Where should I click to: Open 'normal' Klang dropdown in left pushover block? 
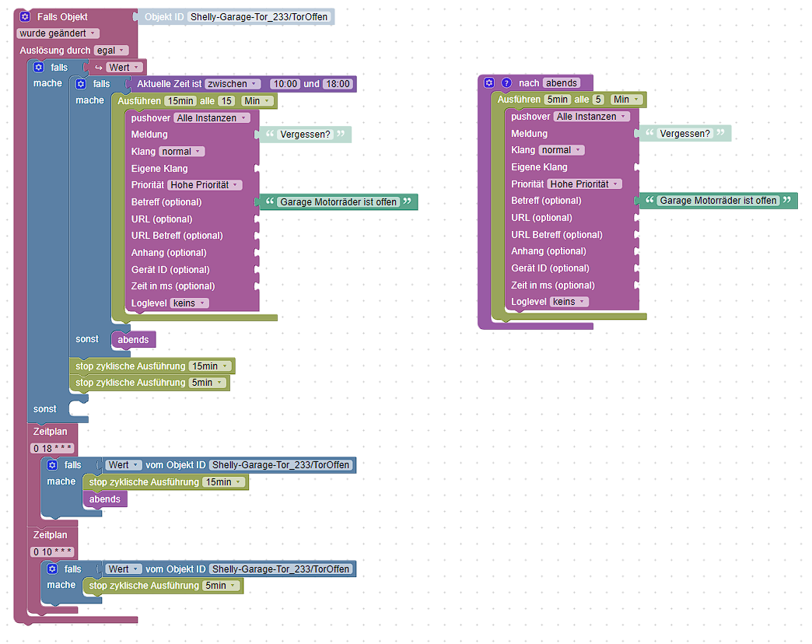[182, 152]
